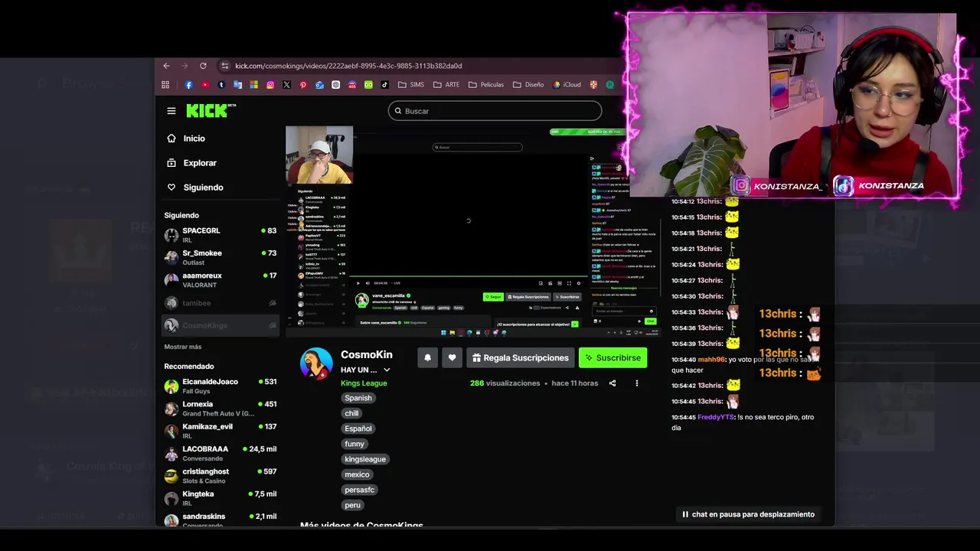The height and width of the screenshot is (551, 980).
Task: Open aaamoreux channel in following list
Action: point(220,279)
